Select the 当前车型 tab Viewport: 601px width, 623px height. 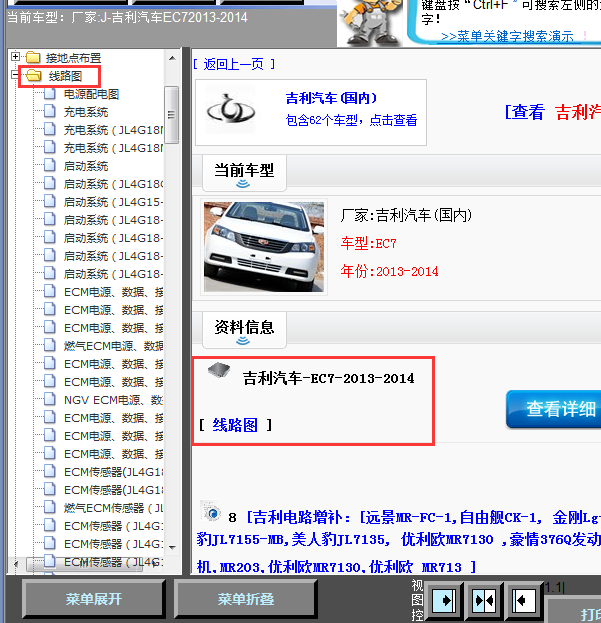tap(244, 173)
